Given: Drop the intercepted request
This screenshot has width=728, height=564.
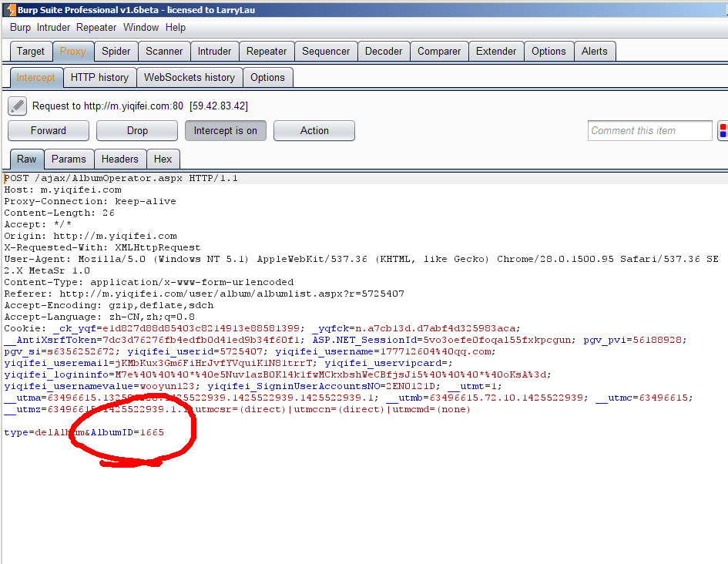Looking at the screenshot, I should [137, 130].
